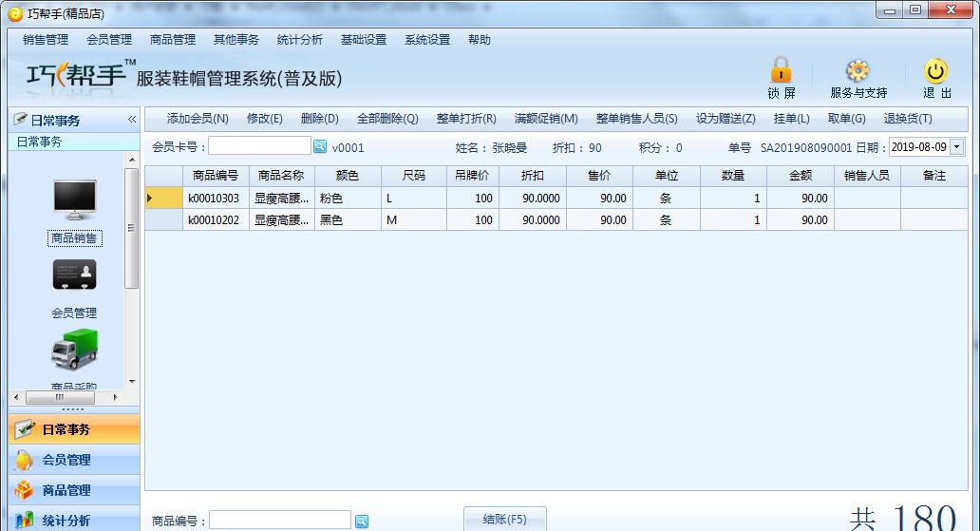980x531 pixels.
Task: Click 修改(E) toolbar button
Action: click(264, 118)
